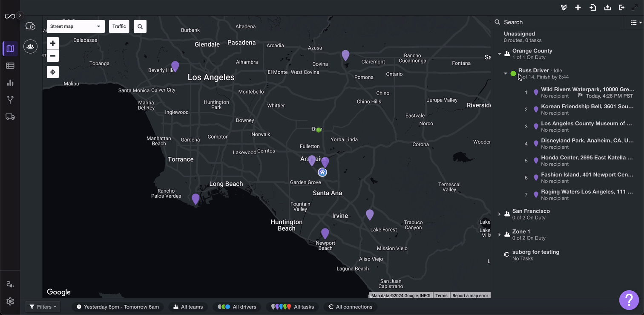644x315 pixels.
Task: Change the Yesterday 6pm - Tomorrow 6am range
Action: [x=118, y=307]
